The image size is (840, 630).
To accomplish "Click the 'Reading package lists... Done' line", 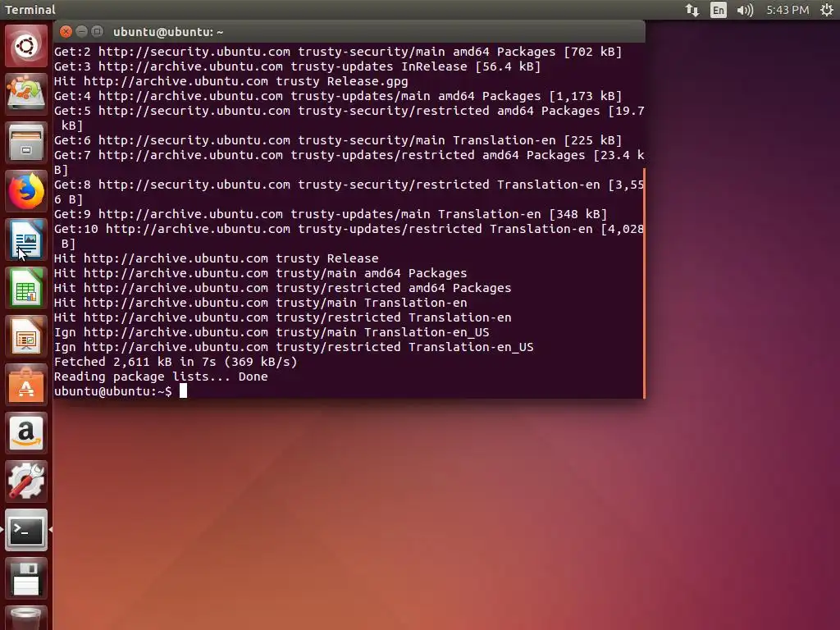I will pyautogui.click(x=161, y=377).
